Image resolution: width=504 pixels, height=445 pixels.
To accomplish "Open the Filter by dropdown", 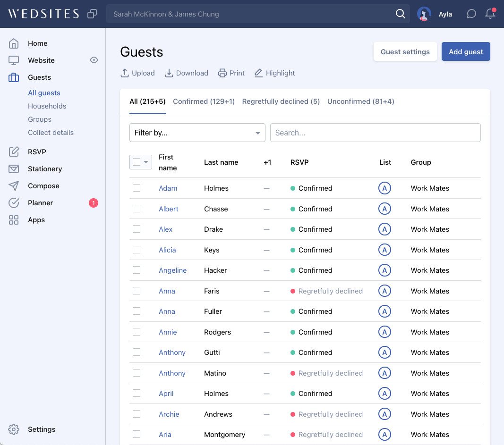I will (x=197, y=133).
